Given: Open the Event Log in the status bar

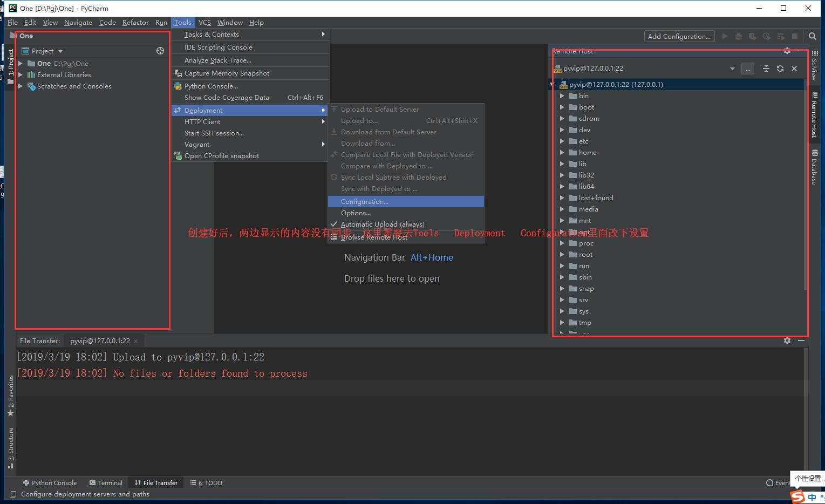Looking at the screenshot, I should tap(778, 483).
